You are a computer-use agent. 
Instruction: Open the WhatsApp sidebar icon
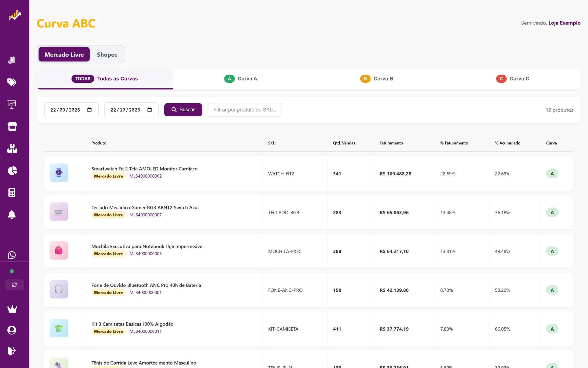tap(12, 255)
